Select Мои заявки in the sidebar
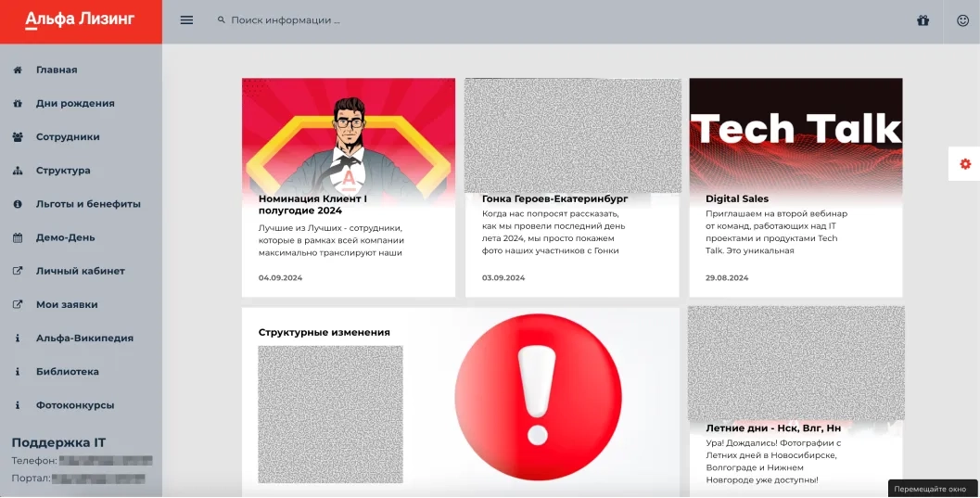The image size is (980, 498). 67,305
